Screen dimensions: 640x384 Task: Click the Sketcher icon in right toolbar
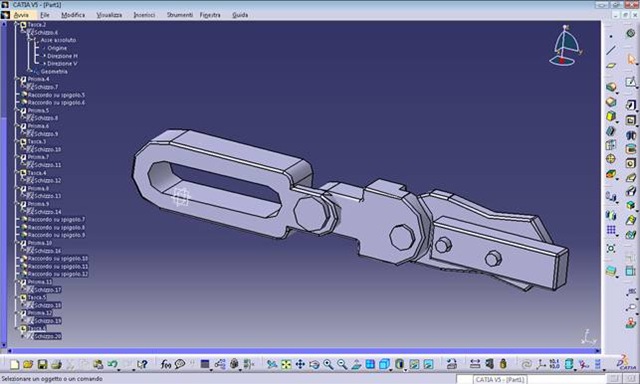(x=631, y=82)
